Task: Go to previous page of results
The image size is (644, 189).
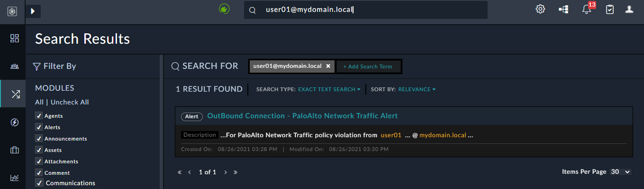Action: (190, 172)
